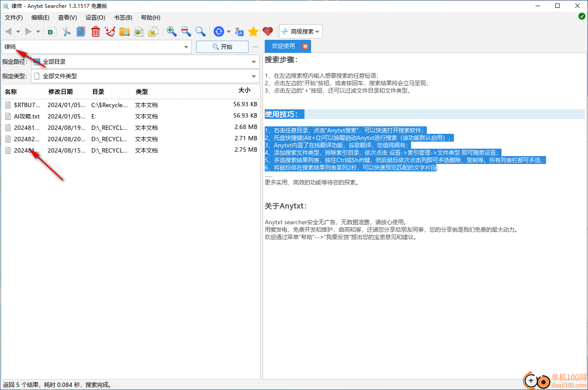Click the 搜索步骤 heading text
This screenshot has width=588, height=390.
point(281,60)
